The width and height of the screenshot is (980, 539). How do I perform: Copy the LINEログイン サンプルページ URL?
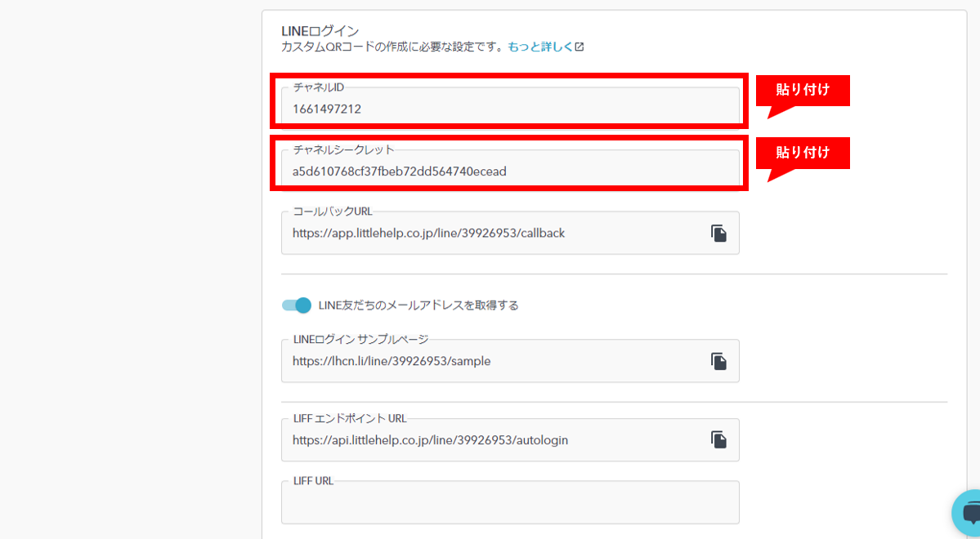[x=718, y=361]
